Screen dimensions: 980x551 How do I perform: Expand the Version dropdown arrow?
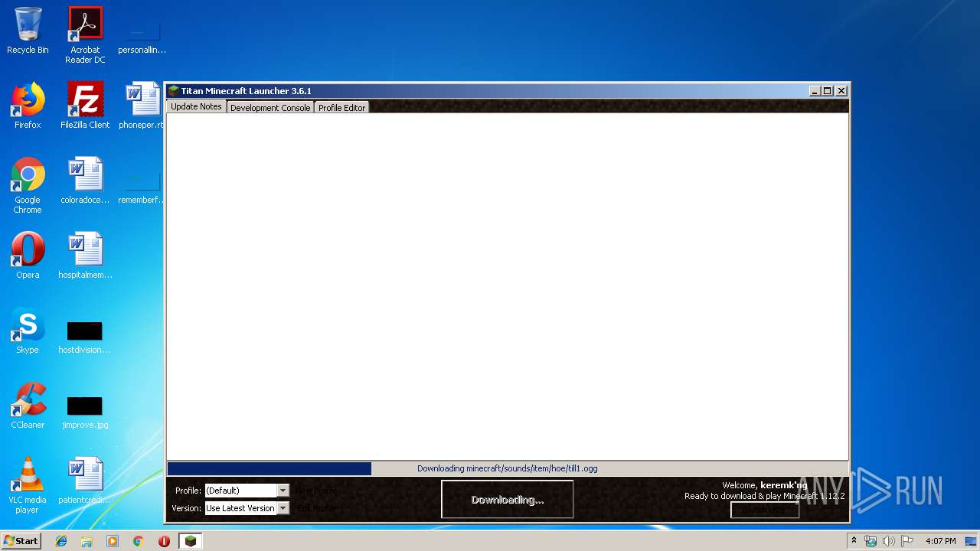283,508
